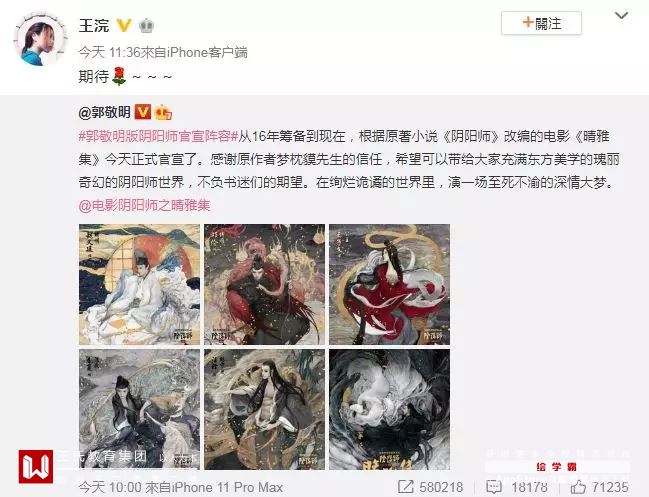Follow 王浣 using the +關注 button
Image resolution: width=649 pixels, height=497 pixels.
(541, 23)
